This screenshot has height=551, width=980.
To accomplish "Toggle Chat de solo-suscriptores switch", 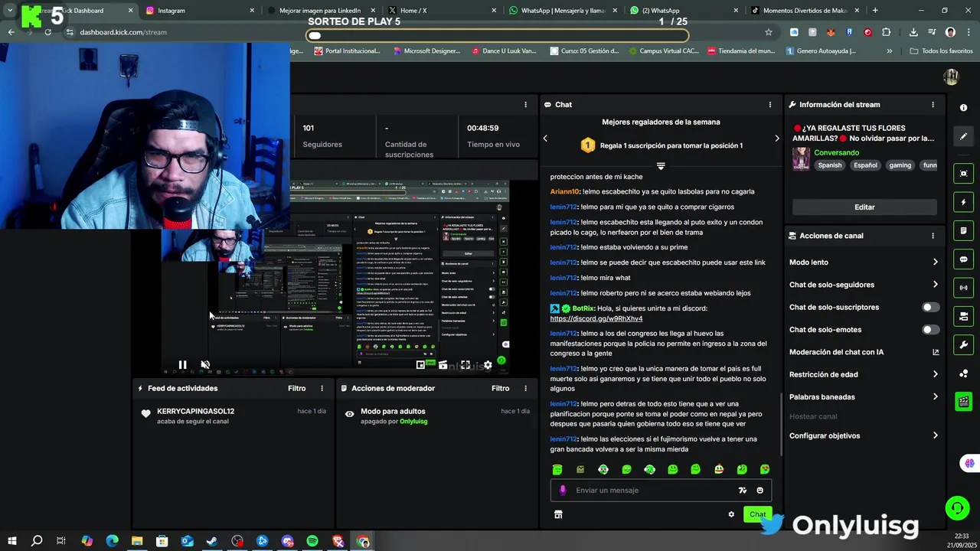I will (930, 307).
